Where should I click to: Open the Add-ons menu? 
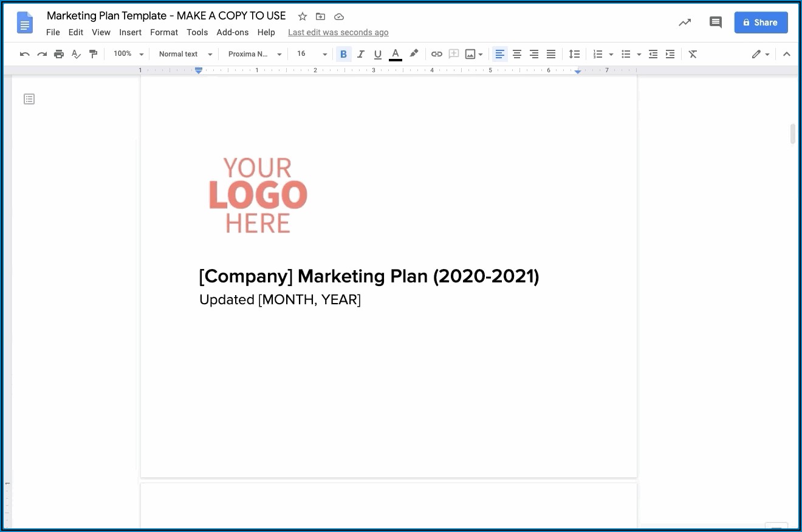(x=232, y=32)
